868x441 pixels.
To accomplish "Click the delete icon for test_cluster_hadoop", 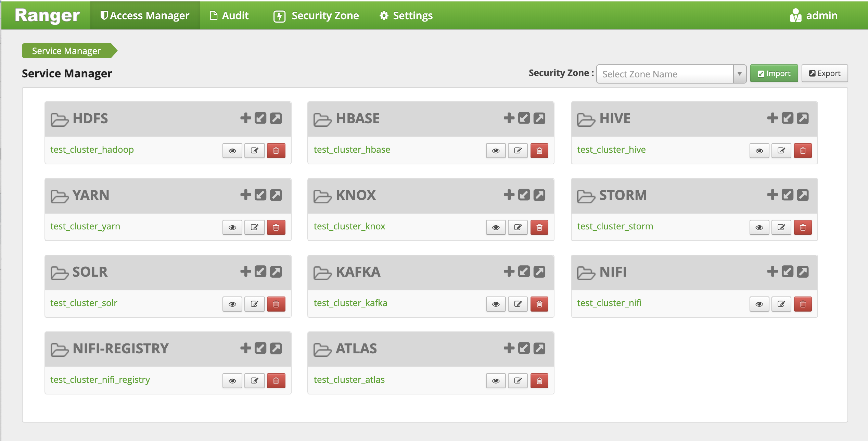I will (x=277, y=150).
